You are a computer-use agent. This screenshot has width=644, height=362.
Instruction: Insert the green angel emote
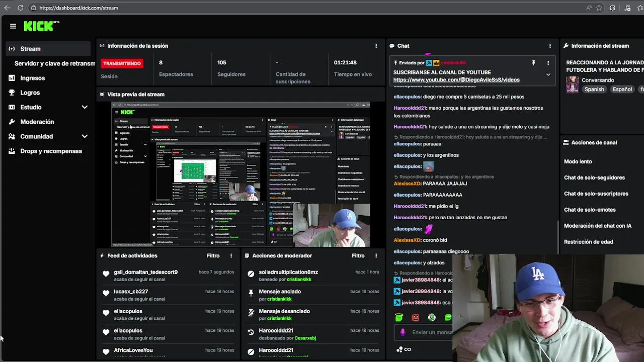399,317
